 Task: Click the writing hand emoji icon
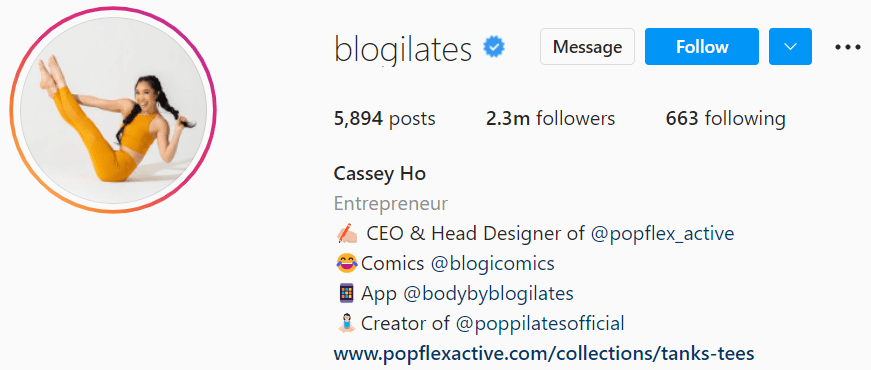(x=346, y=234)
